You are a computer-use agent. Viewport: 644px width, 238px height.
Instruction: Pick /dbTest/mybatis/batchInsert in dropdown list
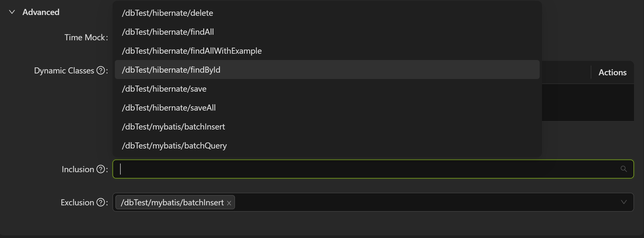pos(327,127)
